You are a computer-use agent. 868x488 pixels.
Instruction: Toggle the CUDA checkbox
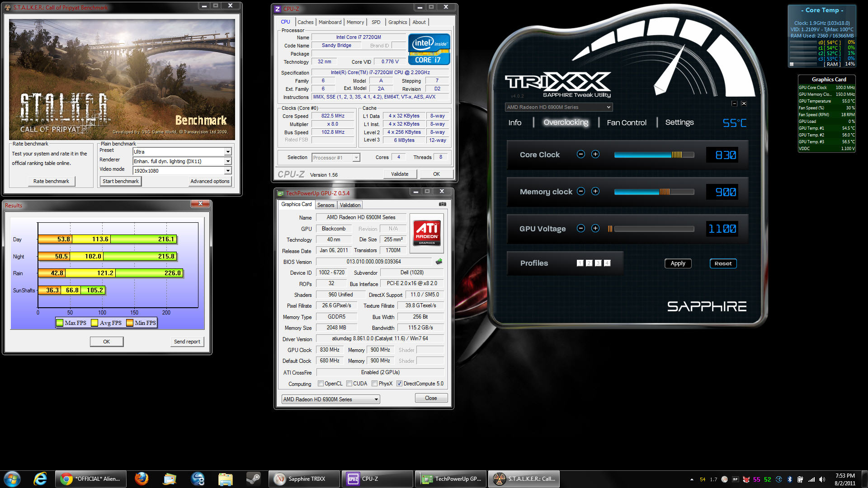pyautogui.click(x=349, y=384)
